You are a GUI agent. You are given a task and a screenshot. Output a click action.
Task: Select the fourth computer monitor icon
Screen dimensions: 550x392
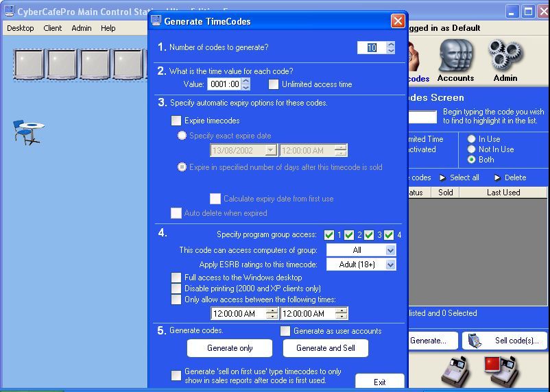pyautogui.click(x=128, y=64)
